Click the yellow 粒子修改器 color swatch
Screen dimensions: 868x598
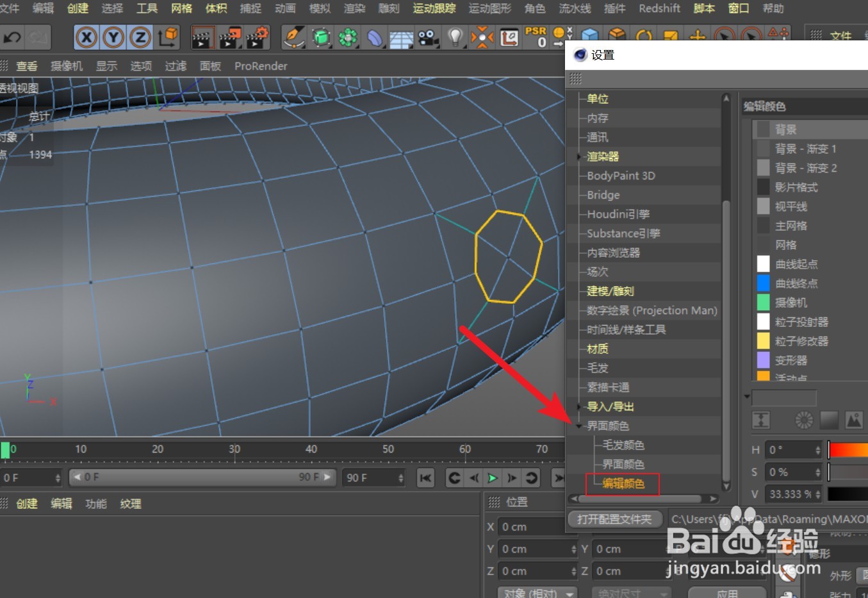pyautogui.click(x=763, y=341)
